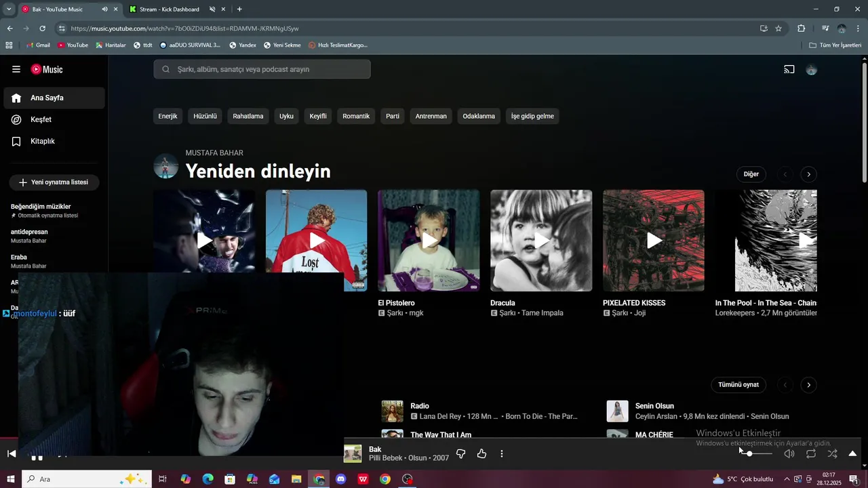
Task: Toggle shuffle in the player bar
Action: 832,453
